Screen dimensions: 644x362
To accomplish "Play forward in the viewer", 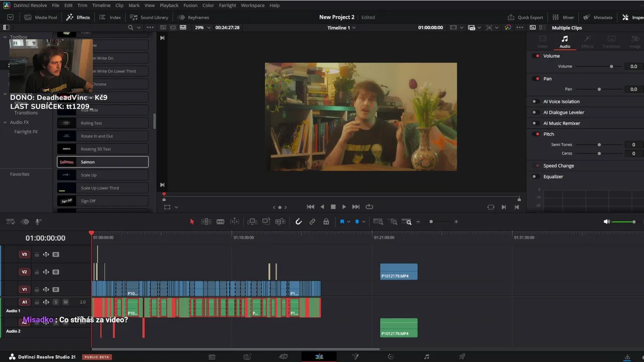I will coord(344,207).
